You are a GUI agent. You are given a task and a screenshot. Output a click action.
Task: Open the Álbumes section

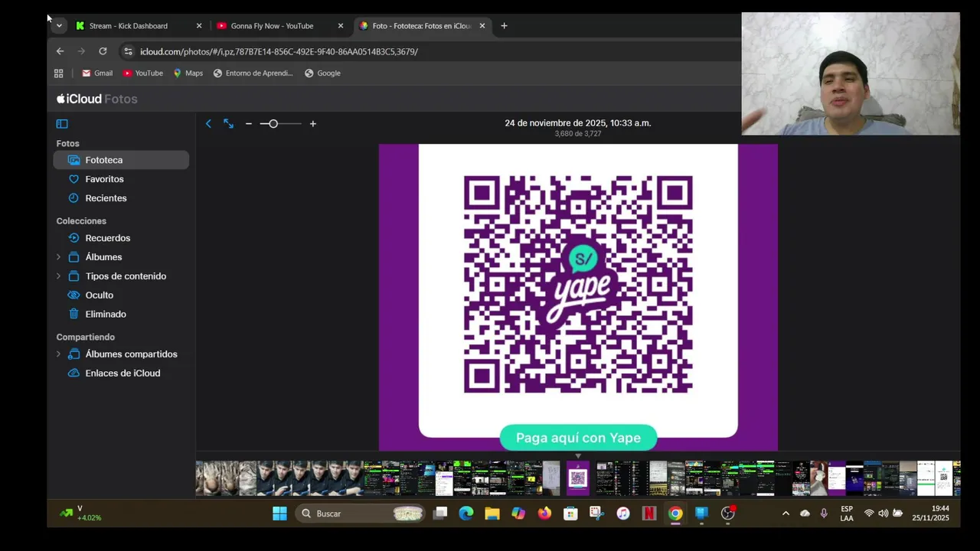[x=103, y=257]
